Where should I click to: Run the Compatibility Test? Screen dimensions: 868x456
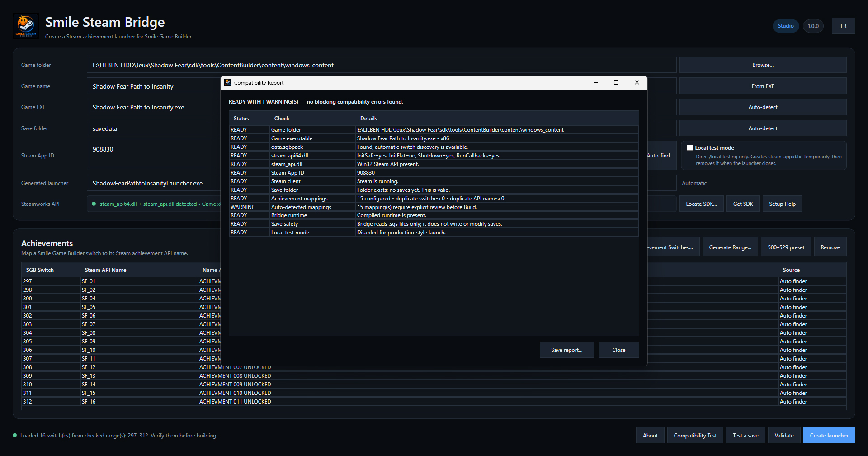[x=695, y=435]
